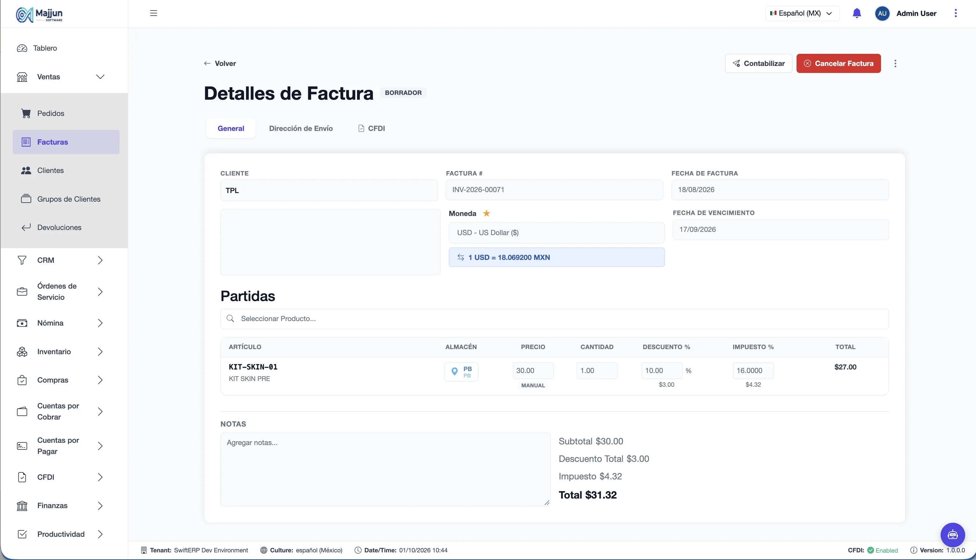Switch to the General tab
976x560 pixels.
(x=230, y=128)
